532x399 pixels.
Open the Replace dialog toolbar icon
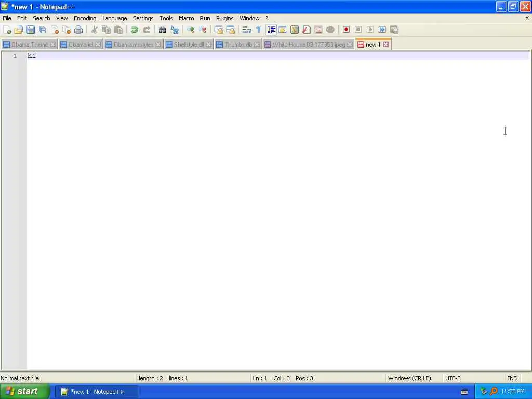[175, 30]
